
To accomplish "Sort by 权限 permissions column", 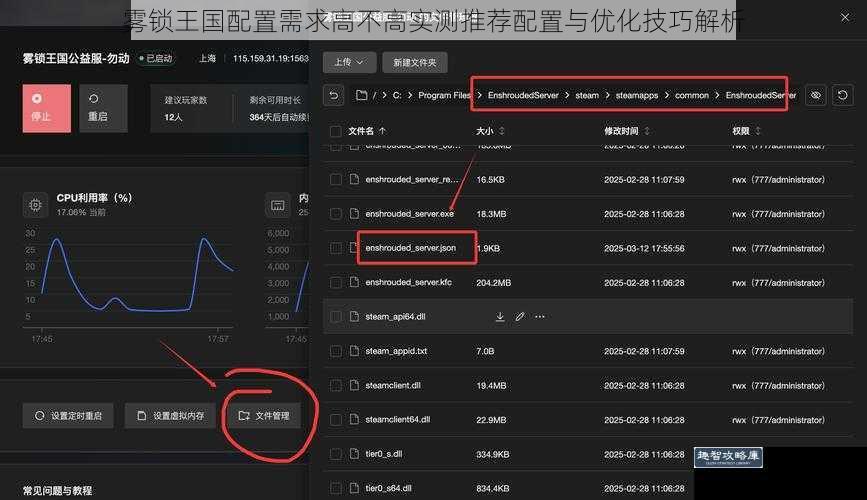I will (746, 131).
